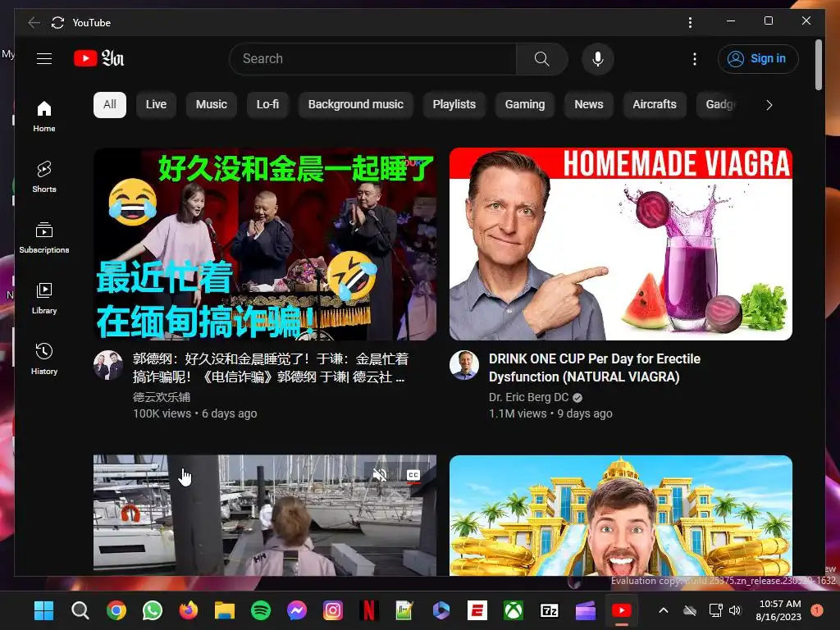Viewport: 840px width, 630px height.
Task: Open clock showing 10:57 AM
Action: pos(778,610)
